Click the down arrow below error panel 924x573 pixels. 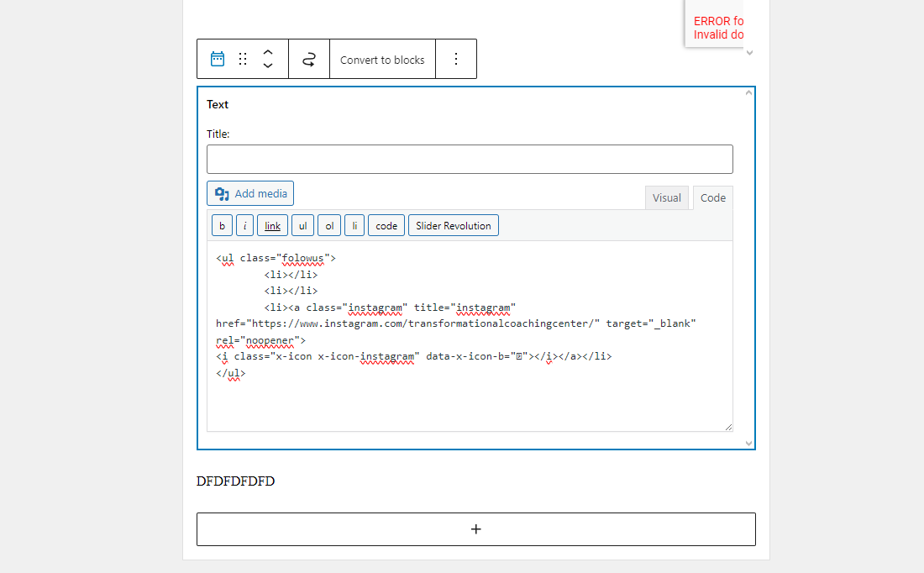(749, 52)
